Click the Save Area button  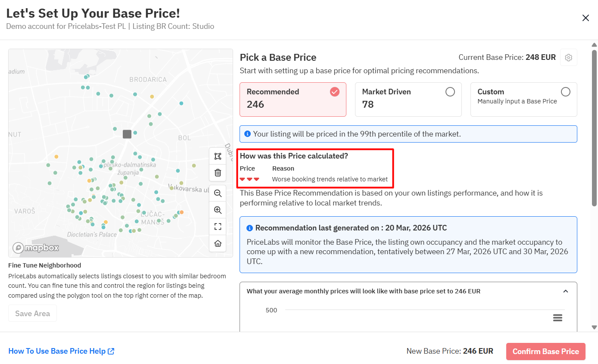[x=32, y=314]
